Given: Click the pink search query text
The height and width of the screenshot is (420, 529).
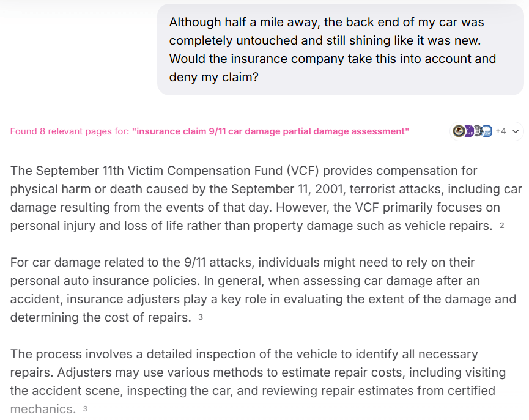Looking at the screenshot, I should pyautogui.click(x=270, y=131).
